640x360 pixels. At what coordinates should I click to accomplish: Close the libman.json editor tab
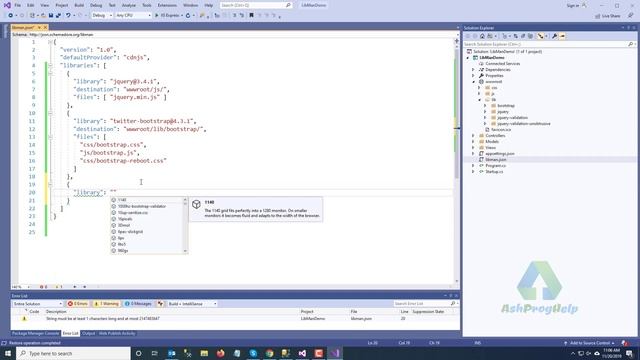point(45,27)
